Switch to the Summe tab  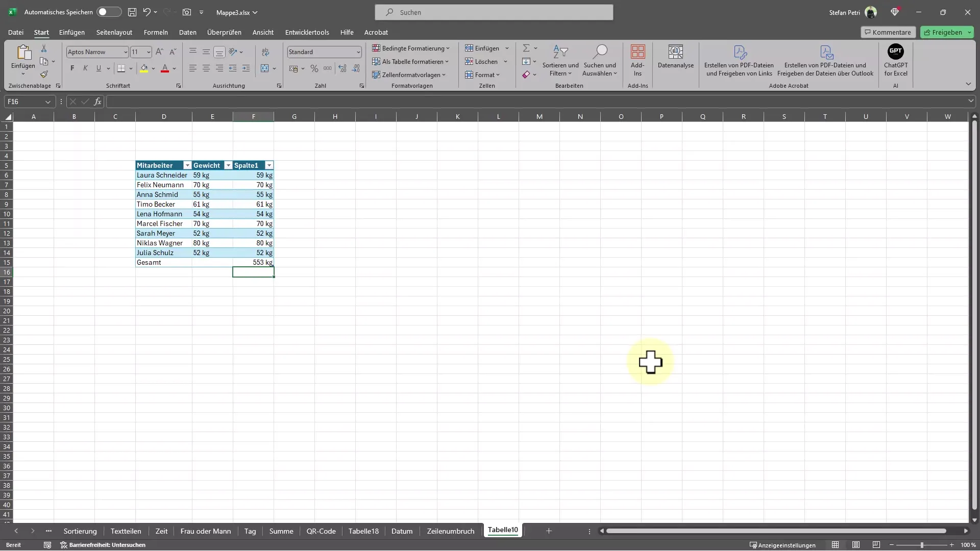tap(281, 531)
